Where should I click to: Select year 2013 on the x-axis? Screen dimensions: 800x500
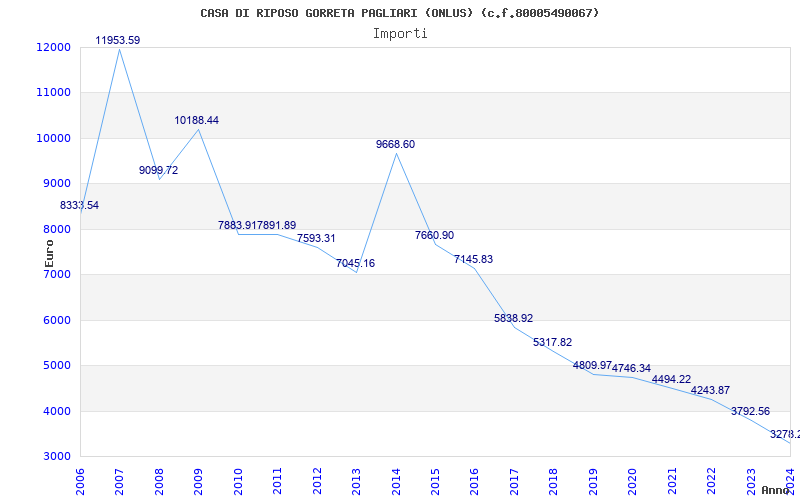[356, 481]
